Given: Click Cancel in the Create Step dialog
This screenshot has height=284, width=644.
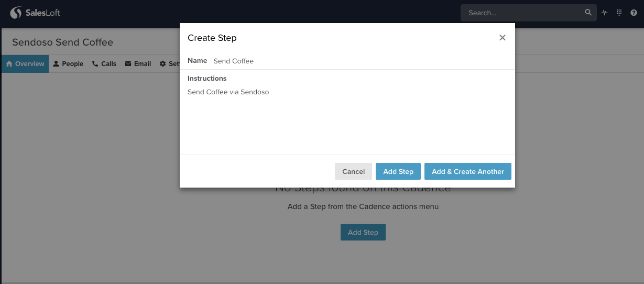Looking at the screenshot, I should pos(353,171).
